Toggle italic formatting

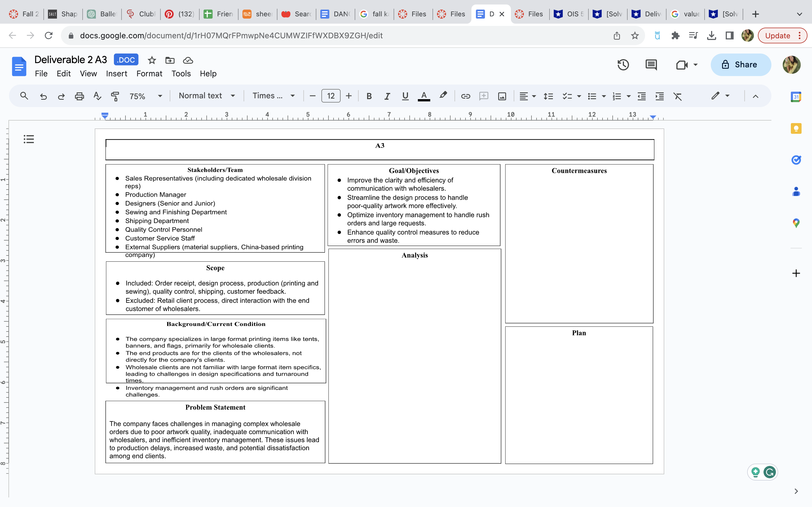click(x=387, y=96)
